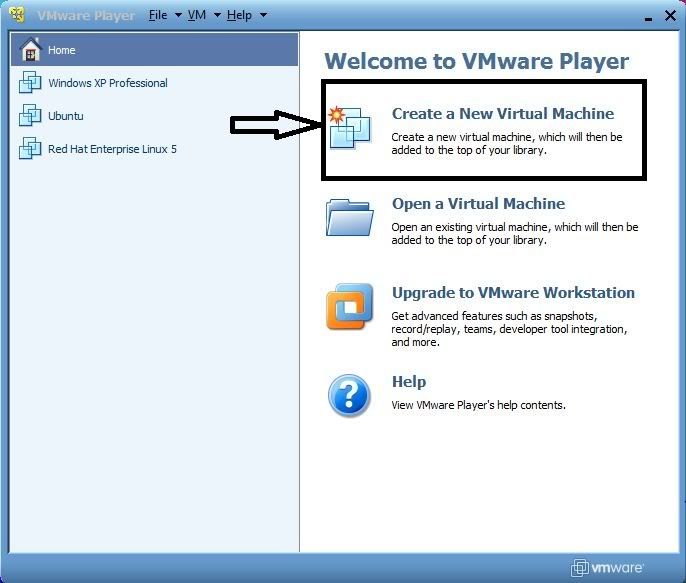Click the Create a New Virtual Machine icon
This screenshot has width=686, height=583.
(349, 130)
